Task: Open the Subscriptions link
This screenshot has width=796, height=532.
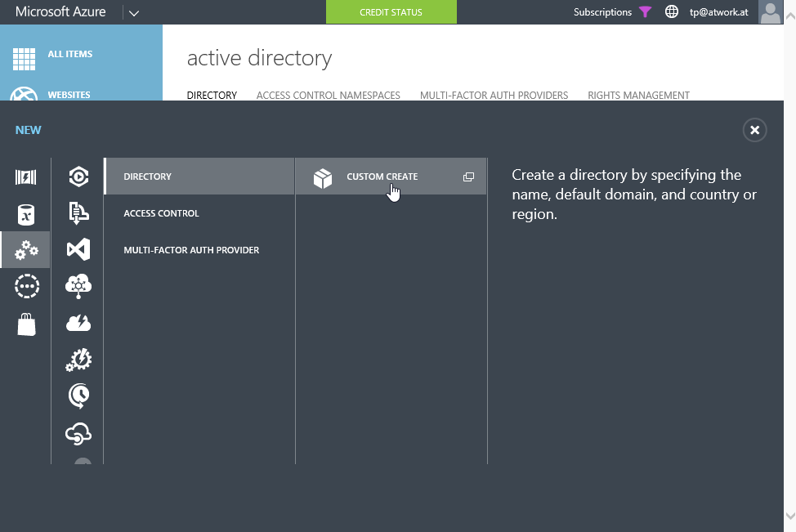Action: (x=602, y=11)
